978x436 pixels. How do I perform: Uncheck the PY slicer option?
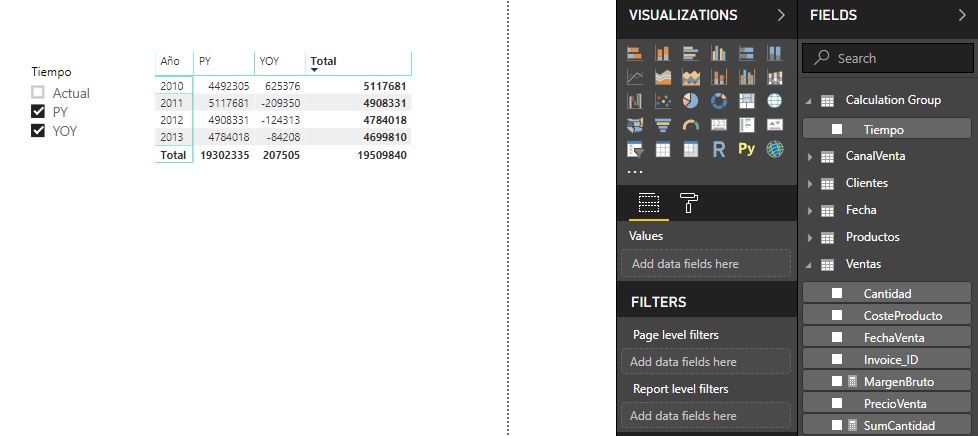(x=38, y=112)
